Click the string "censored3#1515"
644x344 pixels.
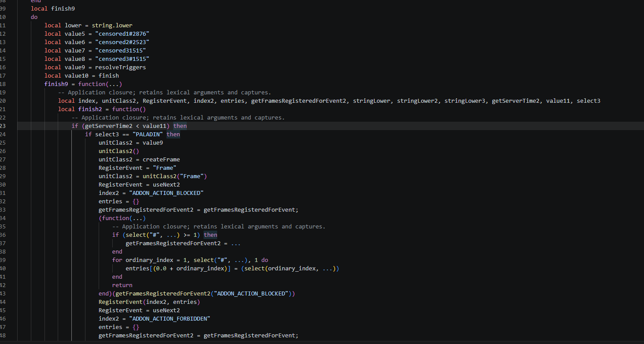click(x=122, y=59)
